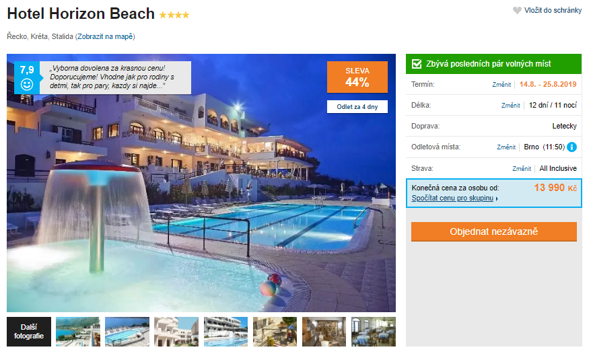Click the orange 'SLEVA 44%' discount badge
Screen dimensions: 591x364
[357, 77]
